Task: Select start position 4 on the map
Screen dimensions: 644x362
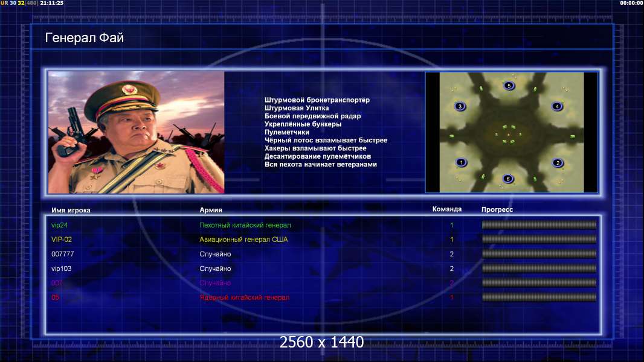Action: (557, 106)
